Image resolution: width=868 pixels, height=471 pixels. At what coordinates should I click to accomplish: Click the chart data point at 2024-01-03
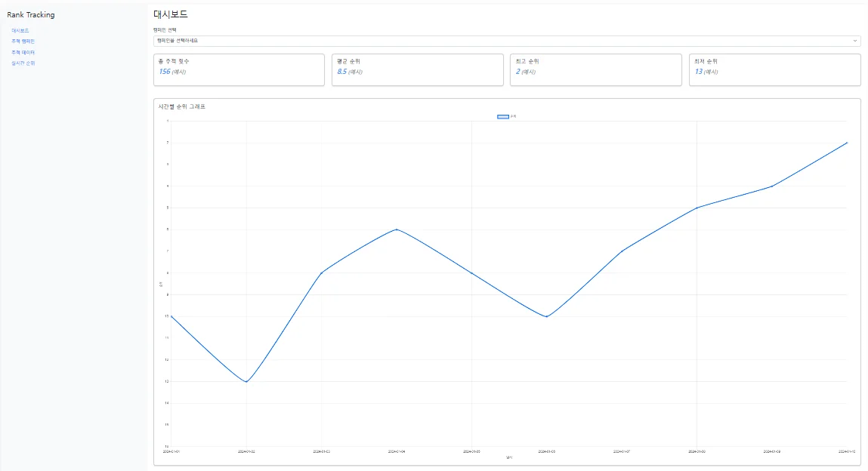(322, 272)
